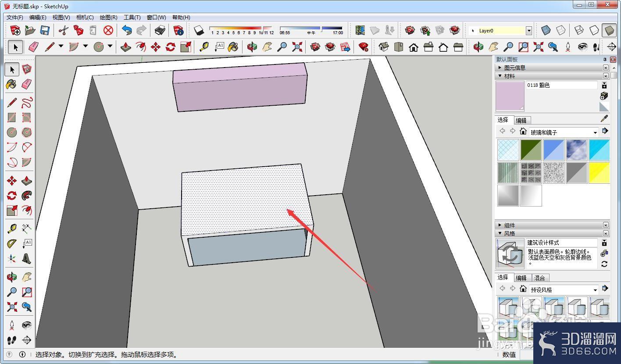Viewport: 621px width, 364px height.
Task: Open the preset styles dropdown (预设风格)
Action: tap(595, 290)
